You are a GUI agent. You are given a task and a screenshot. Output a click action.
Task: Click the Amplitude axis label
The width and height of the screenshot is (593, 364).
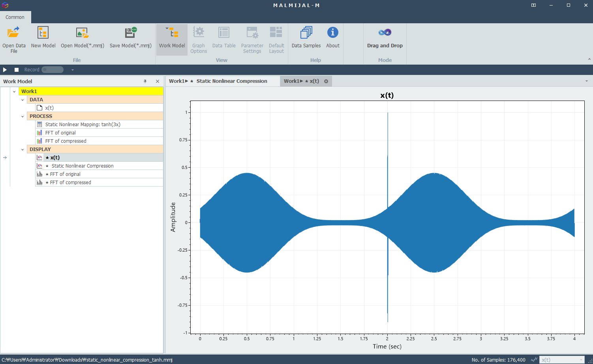[x=173, y=217]
